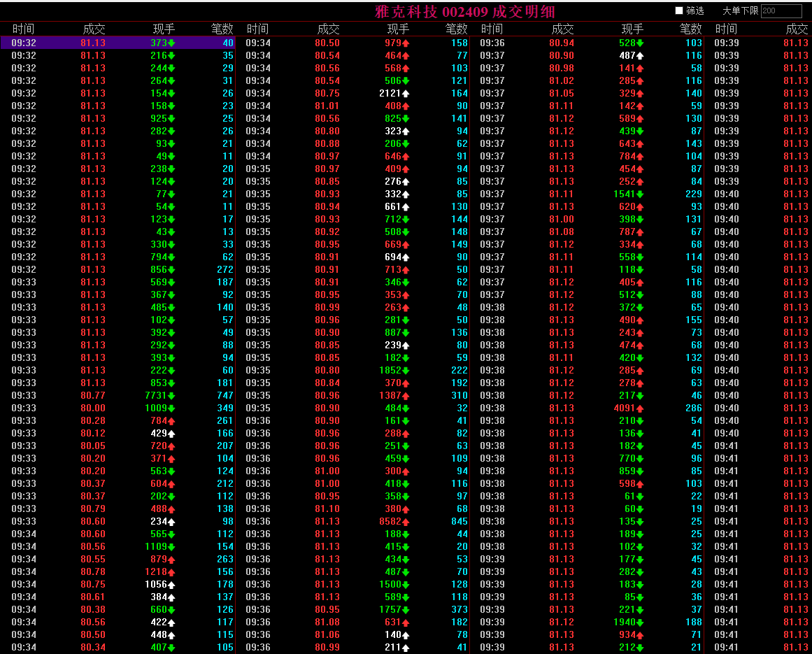Click the price cell 81.05
Image resolution: width=812 pixels, height=654 pixels.
[x=562, y=93]
